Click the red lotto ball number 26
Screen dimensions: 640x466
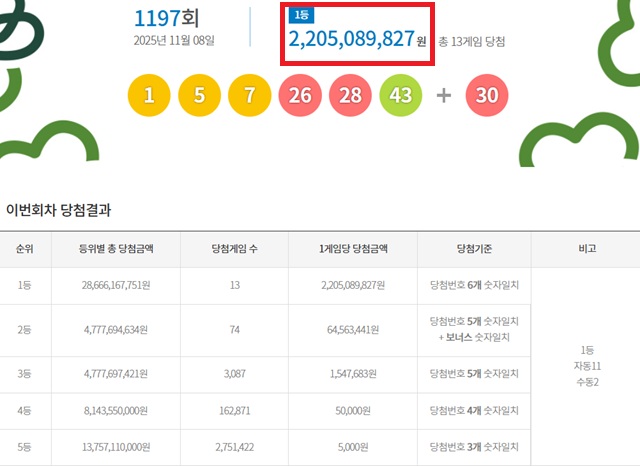[299, 96]
